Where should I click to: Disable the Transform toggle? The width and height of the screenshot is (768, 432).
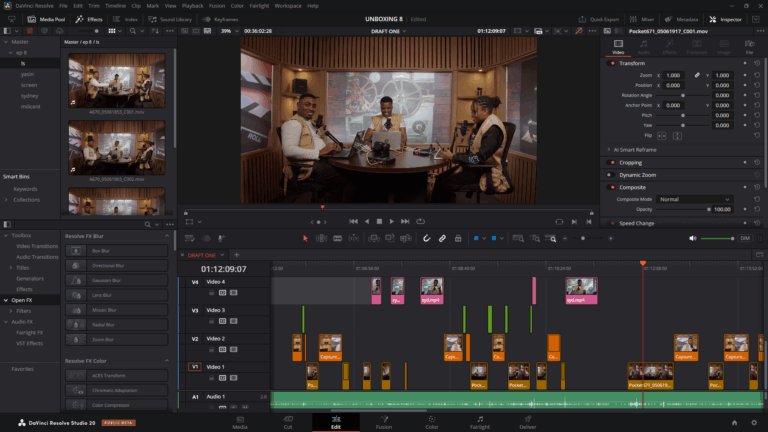tap(611, 63)
